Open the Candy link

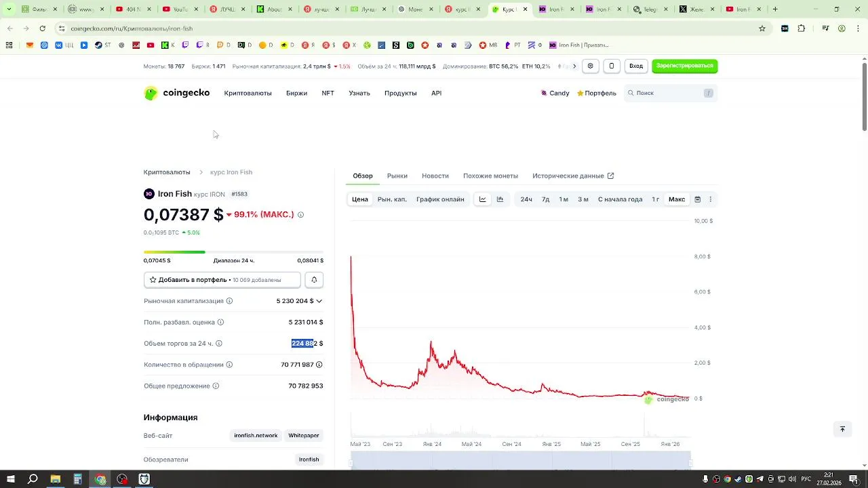point(555,93)
